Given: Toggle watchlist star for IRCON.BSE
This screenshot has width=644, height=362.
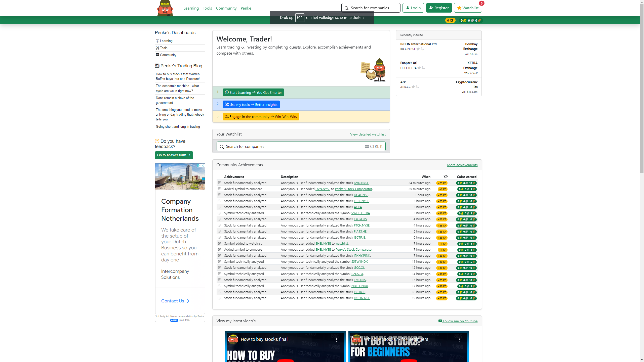Looking at the screenshot, I should pyautogui.click(x=418, y=49).
